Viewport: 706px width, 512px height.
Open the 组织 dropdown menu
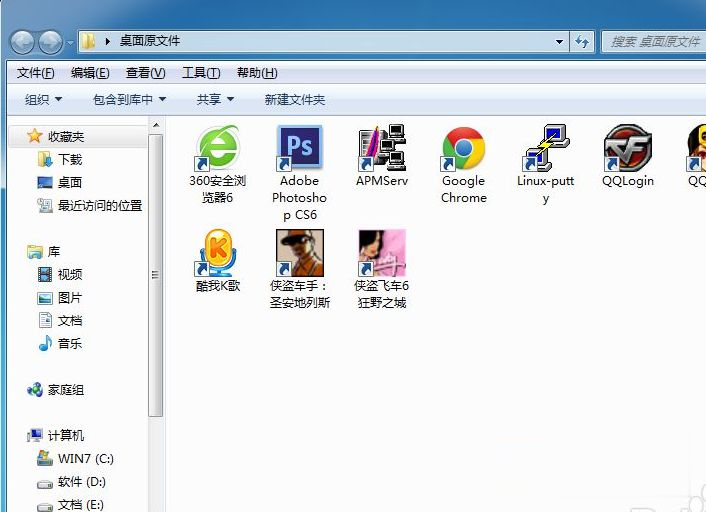pyautogui.click(x=43, y=99)
